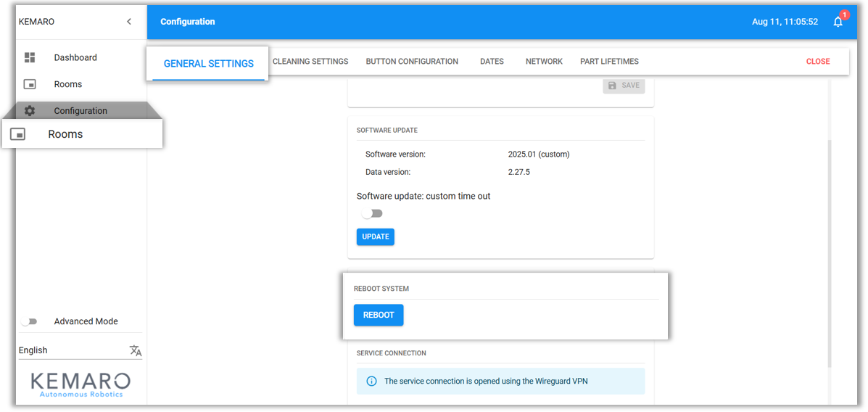Click the KEMARO Autonomous Robotics logo
Screen dimensions: 868x412
point(80,384)
